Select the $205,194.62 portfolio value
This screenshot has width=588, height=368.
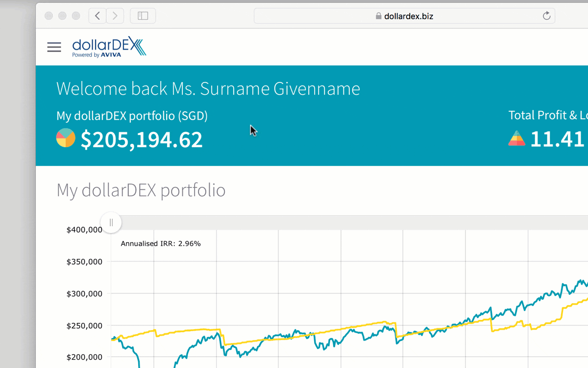[x=142, y=140]
